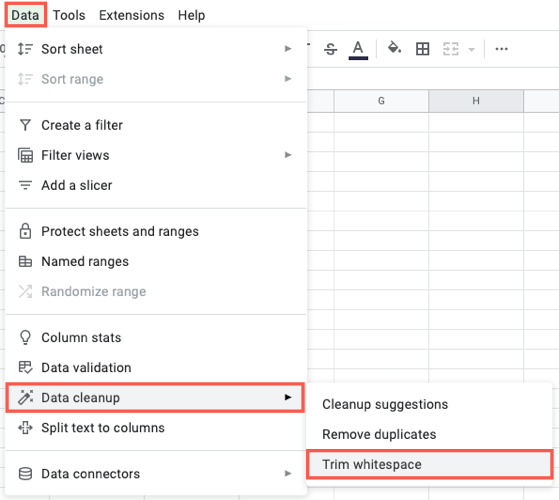Click the strikethrough toolbar icon
This screenshot has height=500, width=559.
[330, 49]
